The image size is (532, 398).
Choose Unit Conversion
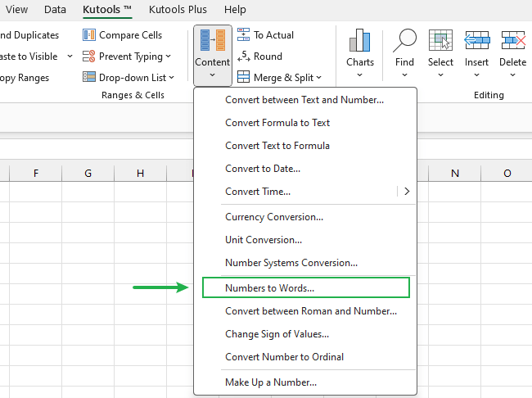[x=304, y=240]
